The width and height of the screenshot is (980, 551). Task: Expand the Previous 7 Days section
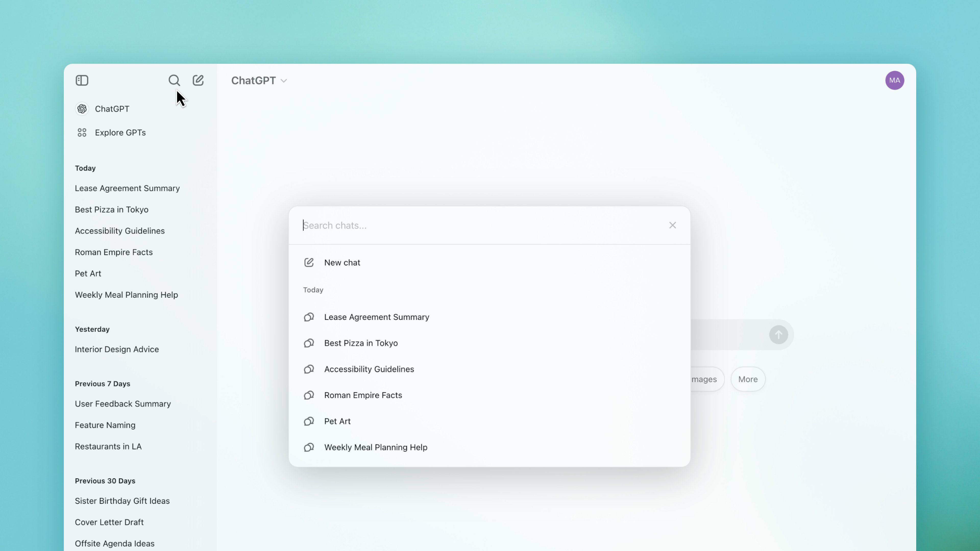pos(102,383)
